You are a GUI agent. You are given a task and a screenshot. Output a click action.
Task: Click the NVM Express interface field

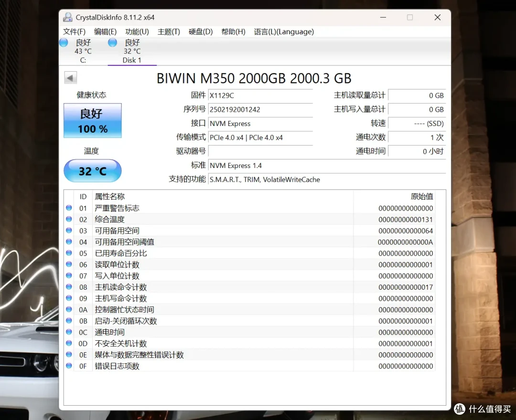[260, 124]
